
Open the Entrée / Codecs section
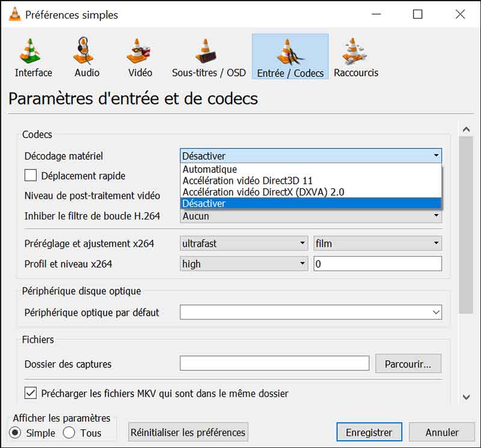click(290, 57)
